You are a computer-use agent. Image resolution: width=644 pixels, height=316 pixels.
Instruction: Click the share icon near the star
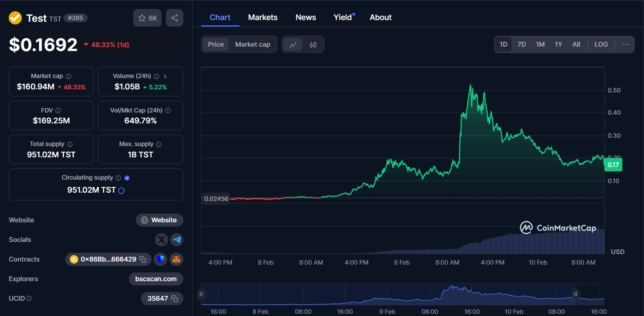click(x=174, y=17)
